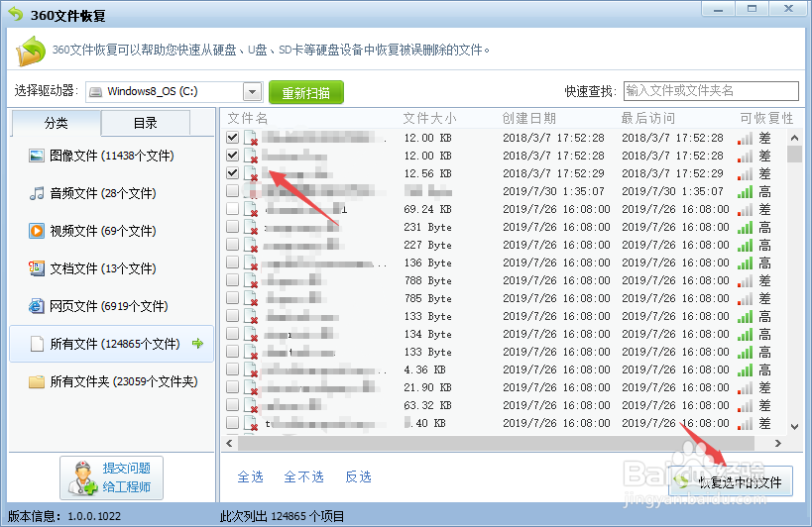Image resolution: width=812 pixels, height=527 pixels.
Task: Click the 785 Byte size cell
Action: click(427, 298)
